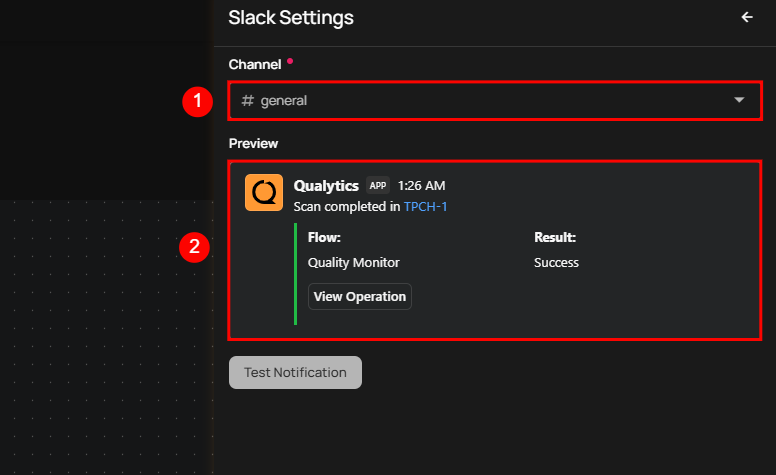The height and width of the screenshot is (475, 776).
Task: Click the Channel field label
Action: tap(255, 64)
